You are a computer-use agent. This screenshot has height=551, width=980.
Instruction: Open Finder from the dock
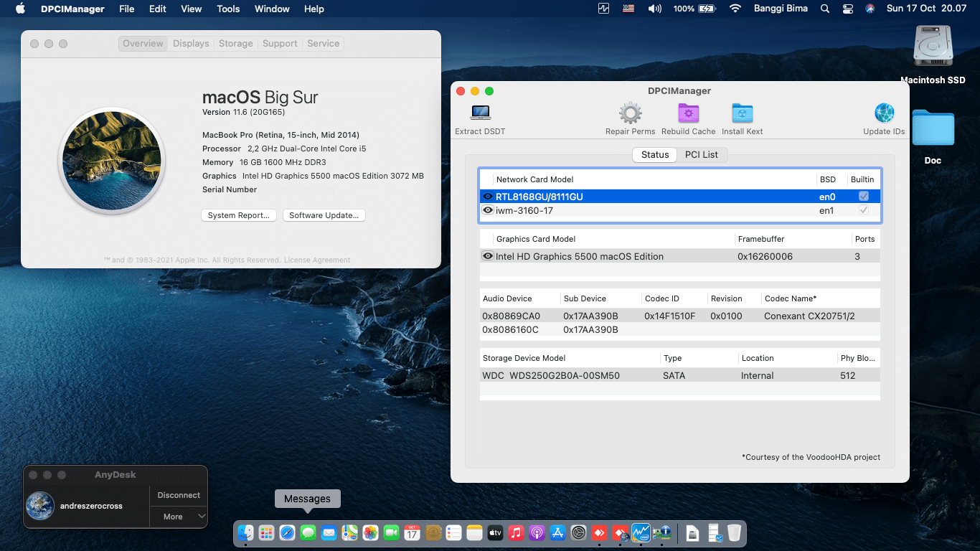(245, 533)
